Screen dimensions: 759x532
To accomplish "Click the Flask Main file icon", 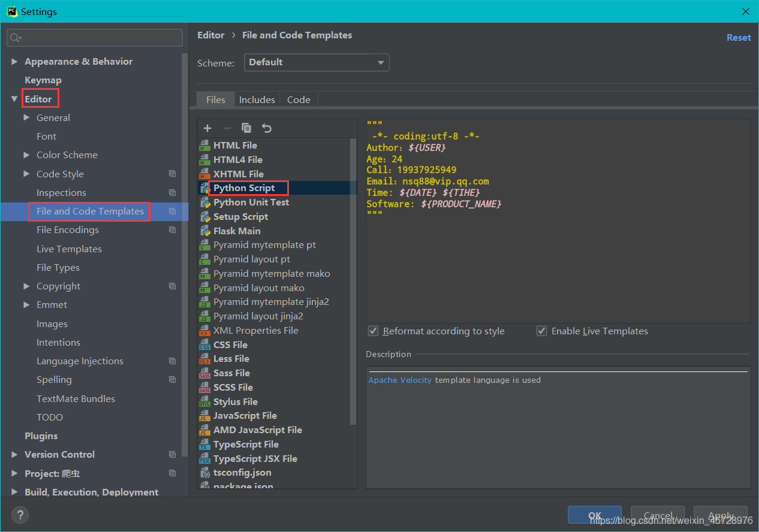I will (x=204, y=231).
